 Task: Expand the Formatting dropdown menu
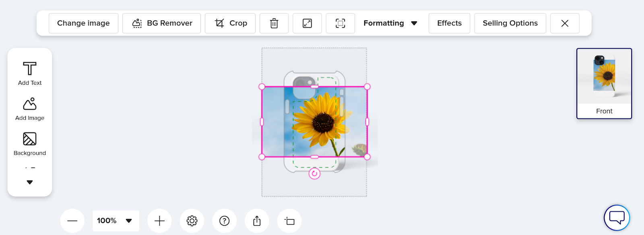[x=390, y=23]
